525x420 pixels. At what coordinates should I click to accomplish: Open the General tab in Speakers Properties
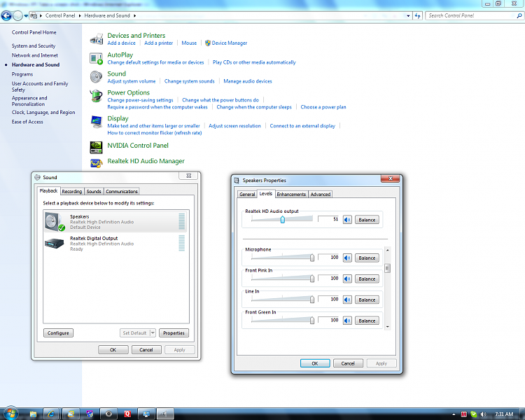click(247, 195)
